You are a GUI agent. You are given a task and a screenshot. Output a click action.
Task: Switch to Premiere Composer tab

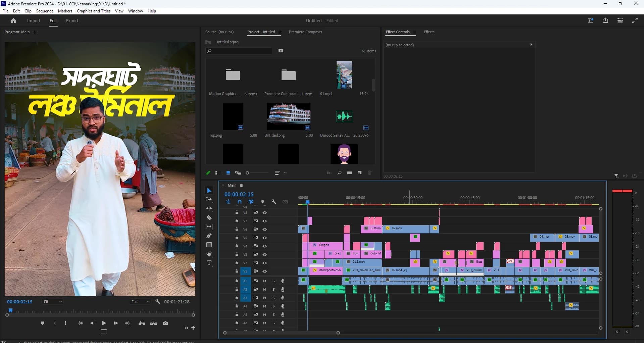[305, 32]
